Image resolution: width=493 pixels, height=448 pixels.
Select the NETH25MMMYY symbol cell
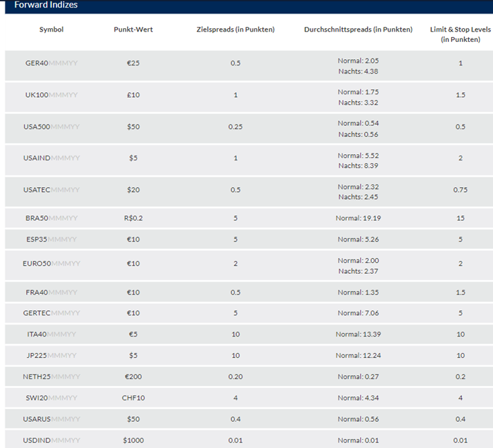51,376
